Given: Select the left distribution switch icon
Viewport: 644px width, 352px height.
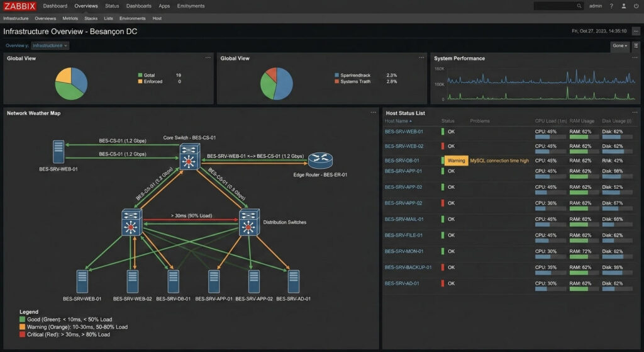Looking at the screenshot, I should 132,222.
